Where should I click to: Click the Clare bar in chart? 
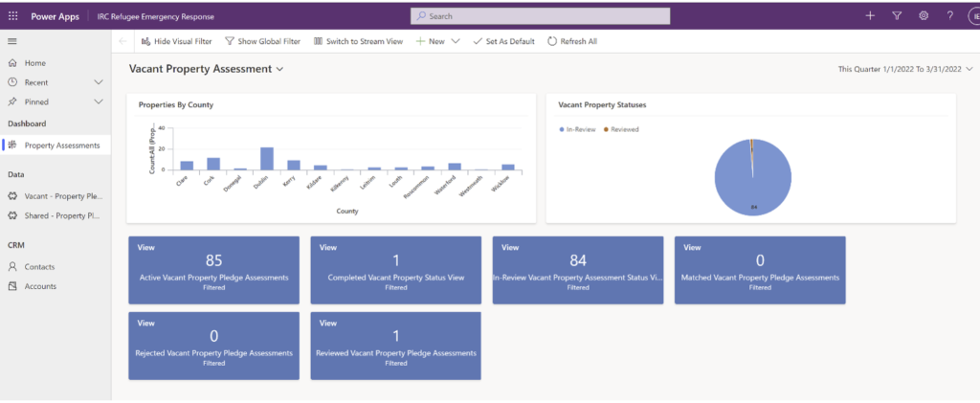click(x=187, y=166)
